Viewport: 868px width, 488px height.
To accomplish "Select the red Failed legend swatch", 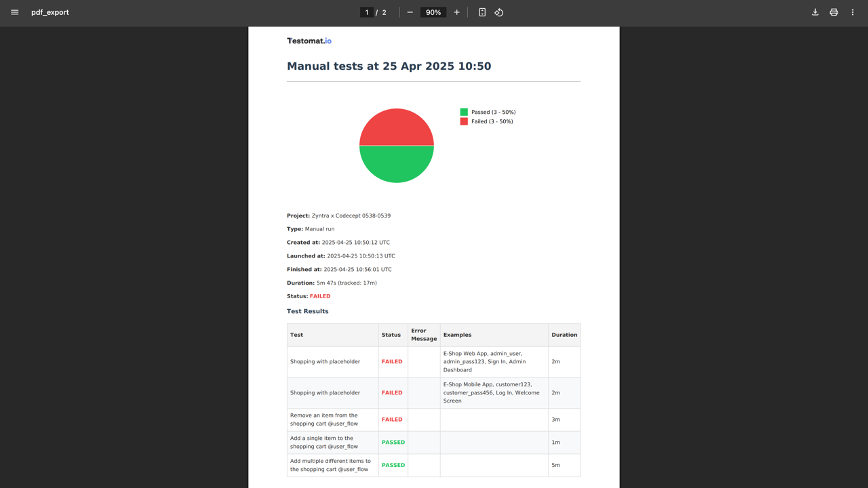I will coord(464,121).
